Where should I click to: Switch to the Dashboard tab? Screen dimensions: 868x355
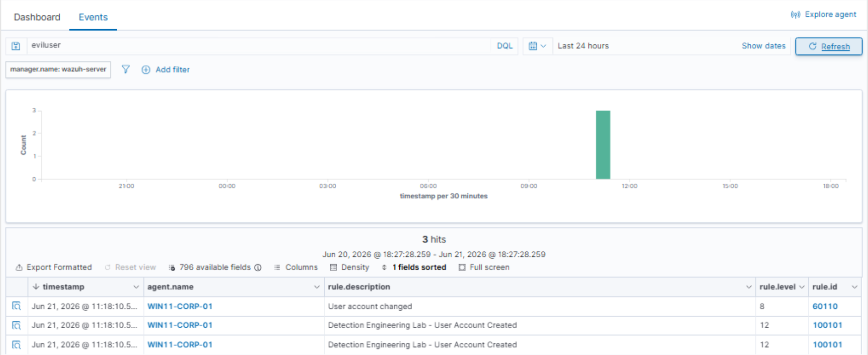(37, 17)
